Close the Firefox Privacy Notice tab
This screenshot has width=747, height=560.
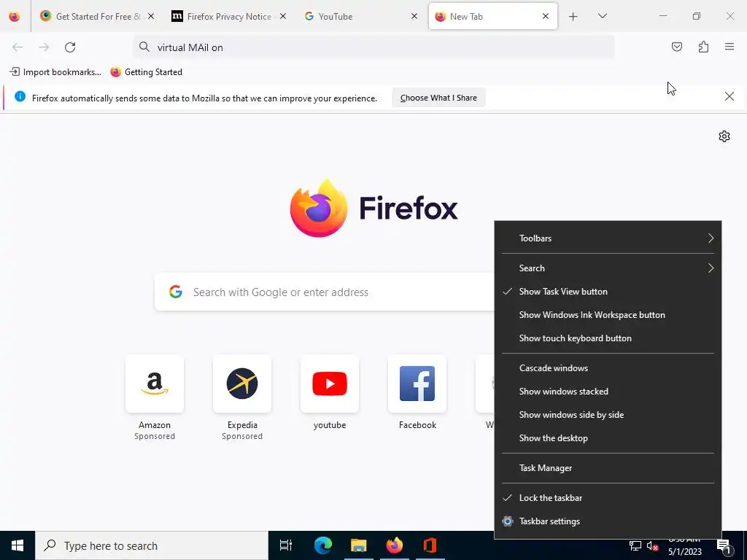(x=282, y=16)
